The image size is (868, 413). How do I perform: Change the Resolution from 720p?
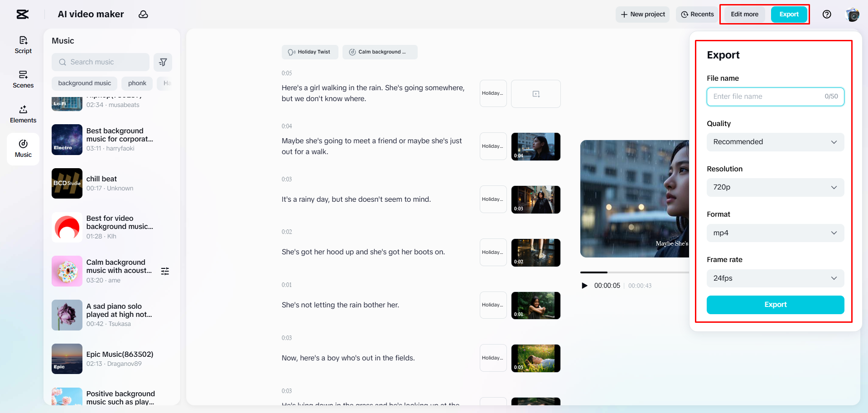(775, 187)
